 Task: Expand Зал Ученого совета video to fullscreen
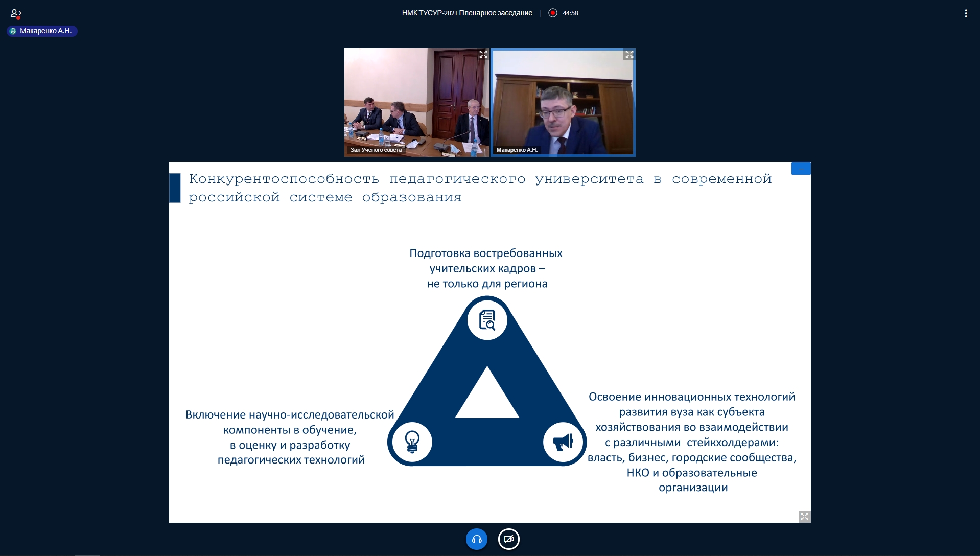pos(483,54)
